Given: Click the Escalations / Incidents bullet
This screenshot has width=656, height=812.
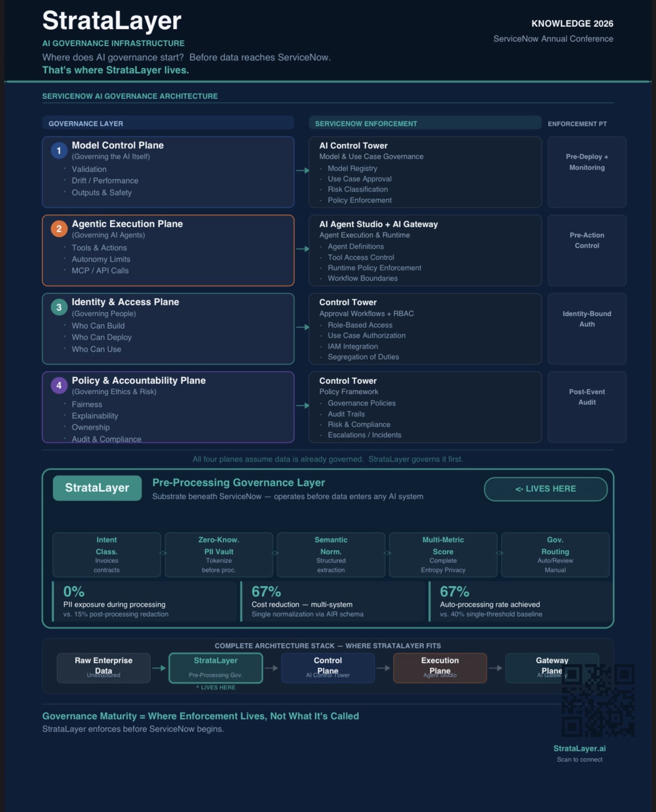Looking at the screenshot, I should coord(365,435).
